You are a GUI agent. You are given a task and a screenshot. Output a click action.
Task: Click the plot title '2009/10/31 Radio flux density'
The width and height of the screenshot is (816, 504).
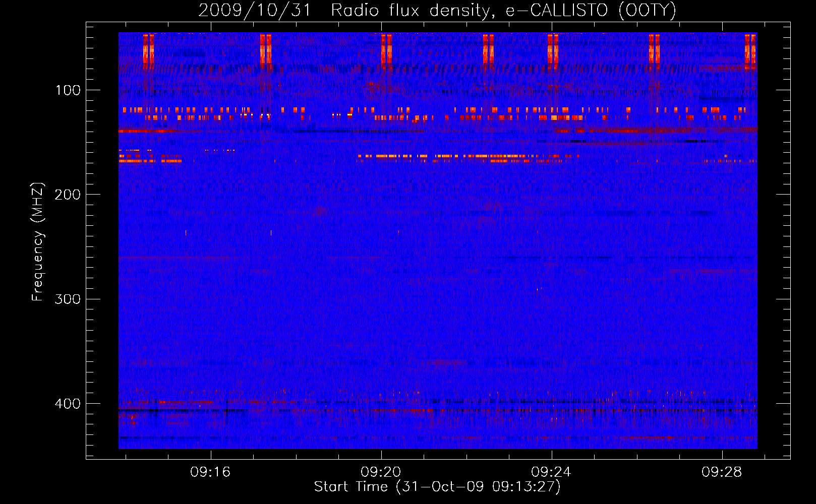tap(437, 11)
